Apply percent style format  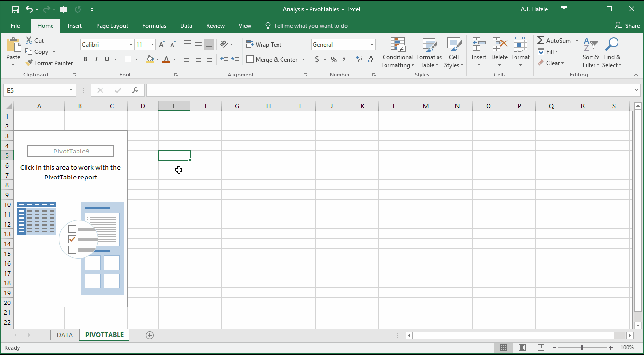tap(334, 59)
